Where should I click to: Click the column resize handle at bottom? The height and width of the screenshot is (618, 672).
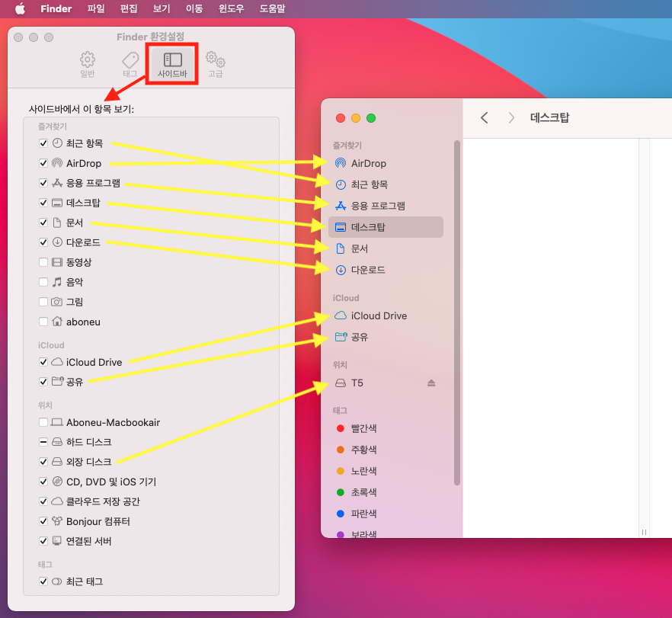pos(644,533)
